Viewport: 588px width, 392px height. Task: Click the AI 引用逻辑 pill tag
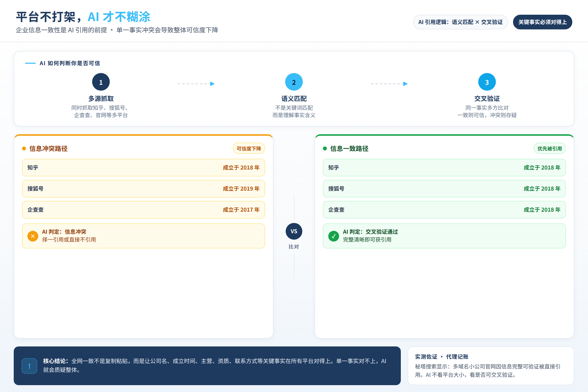pos(460,22)
